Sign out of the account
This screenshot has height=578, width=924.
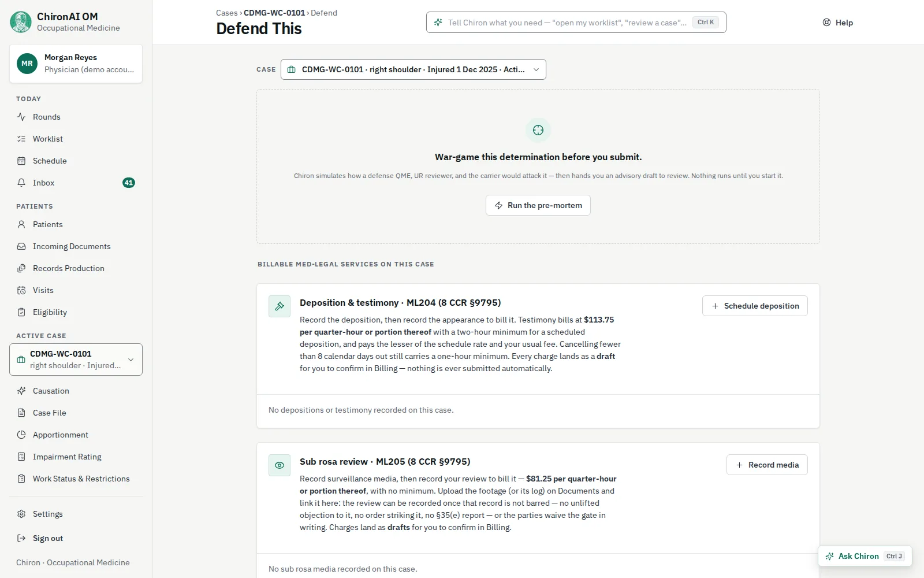coord(76,538)
